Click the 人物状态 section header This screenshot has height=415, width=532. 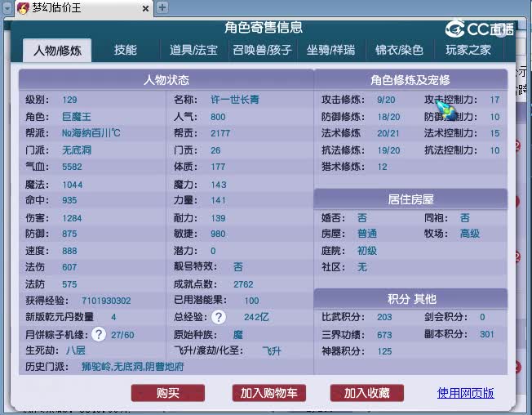tap(166, 80)
